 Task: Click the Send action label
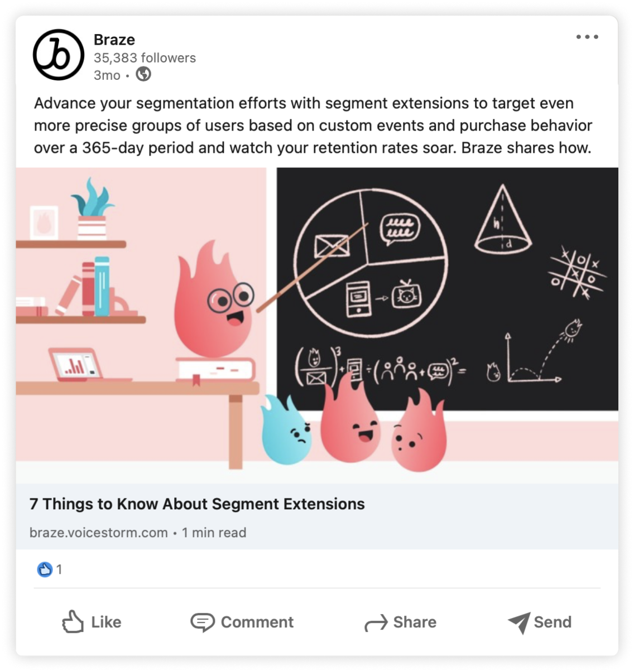click(553, 622)
